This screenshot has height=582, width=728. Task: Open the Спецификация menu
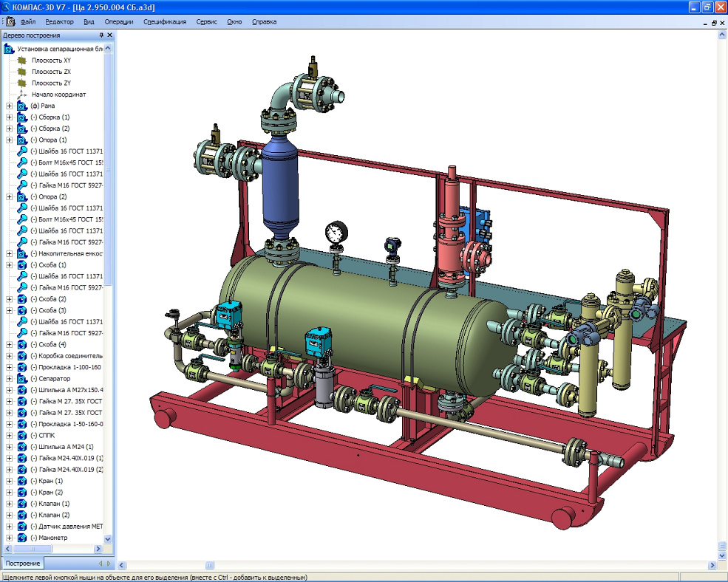[x=165, y=21]
